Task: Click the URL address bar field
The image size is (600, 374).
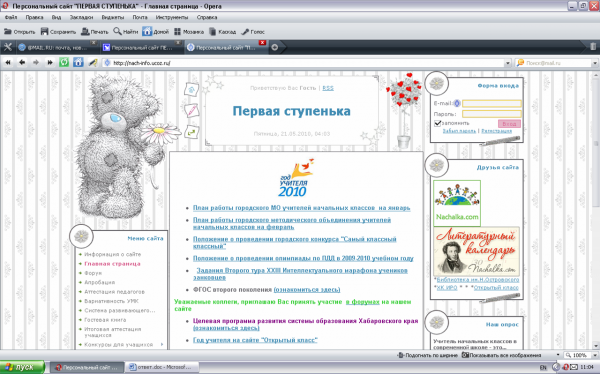Action: point(308,63)
